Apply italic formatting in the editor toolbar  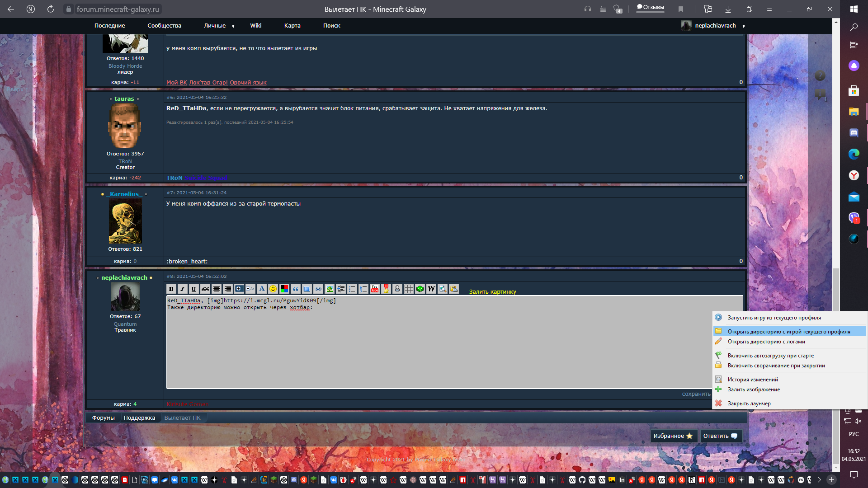click(183, 289)
